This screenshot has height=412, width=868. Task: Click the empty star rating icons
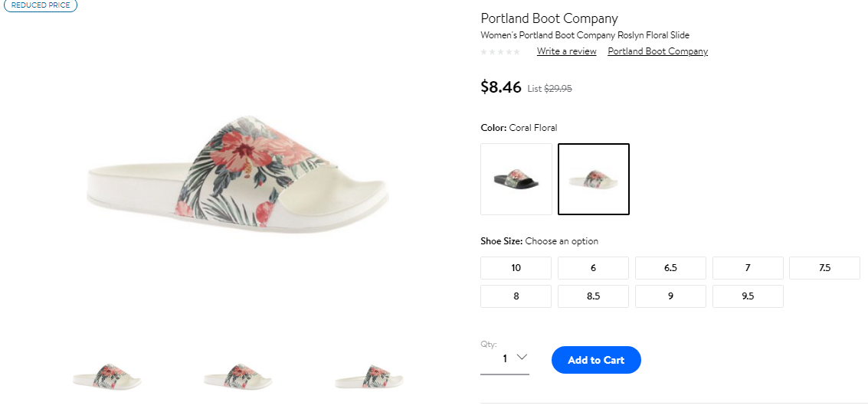500,52
